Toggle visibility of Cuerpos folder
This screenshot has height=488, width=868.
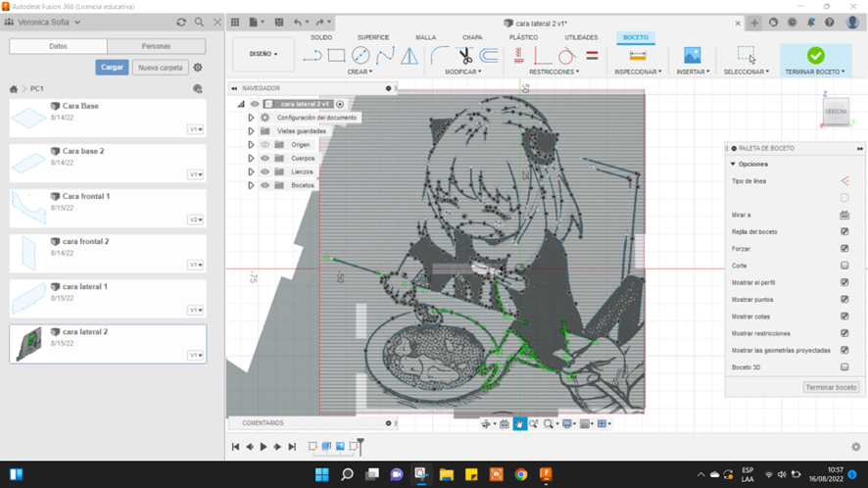click(265, 158)
